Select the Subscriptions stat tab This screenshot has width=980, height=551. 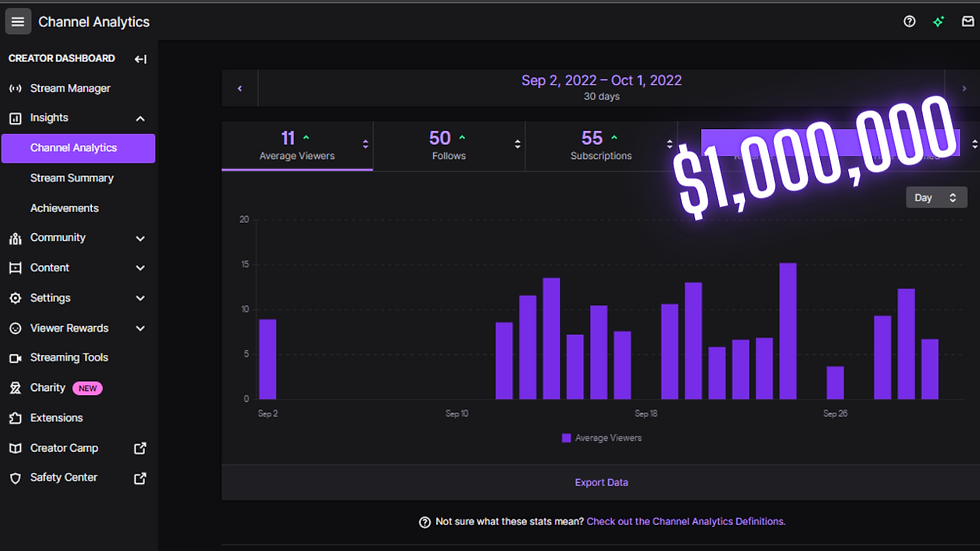601,146
